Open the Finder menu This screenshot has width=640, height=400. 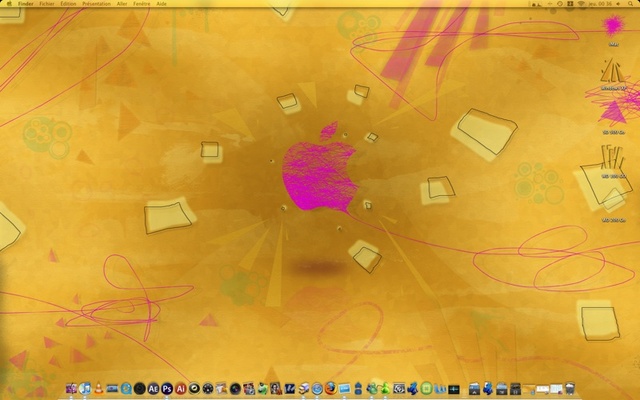26,4
